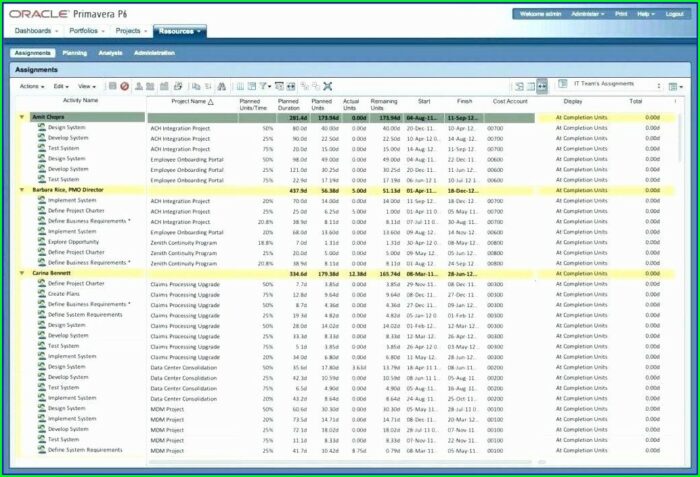Click the Logout link

(674, 14)
